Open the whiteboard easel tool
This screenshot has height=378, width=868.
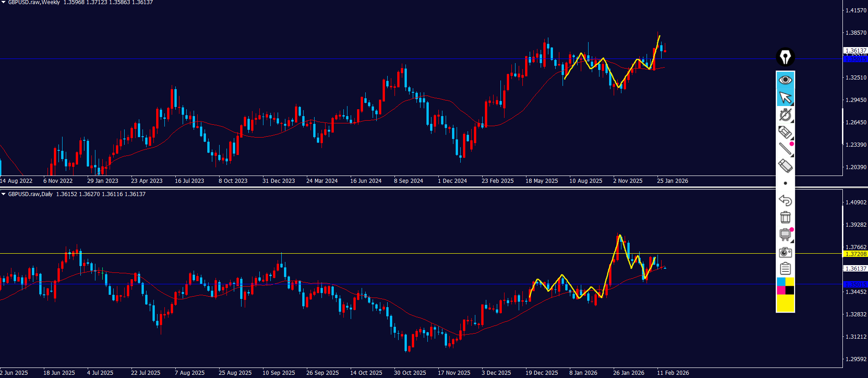click(x=785, y=234)
